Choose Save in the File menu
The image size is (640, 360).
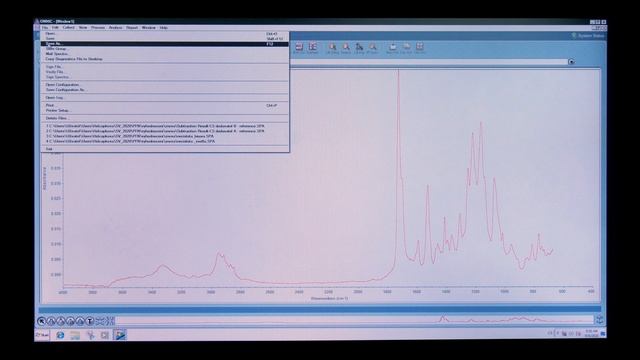pos(164,38)
